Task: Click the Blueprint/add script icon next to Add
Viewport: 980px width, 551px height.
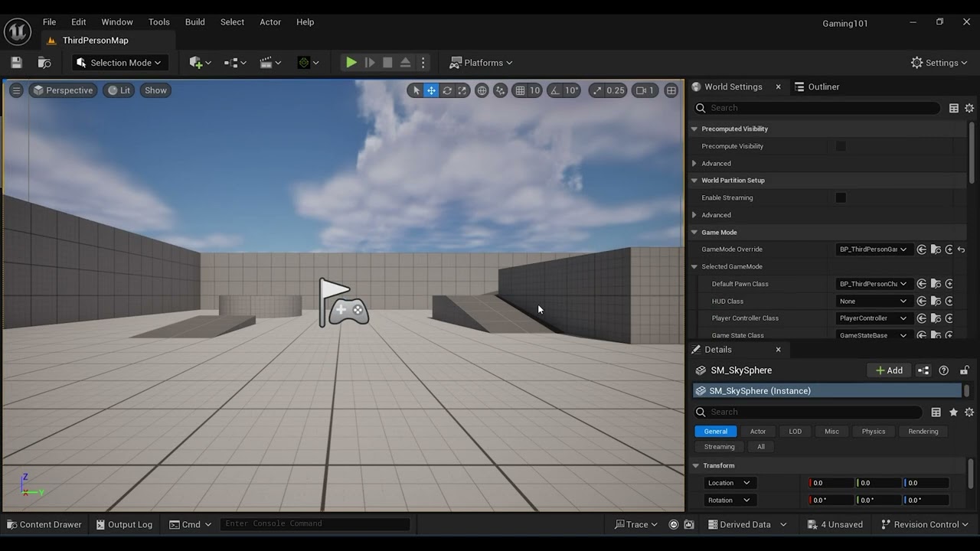Action: point(923,370)
